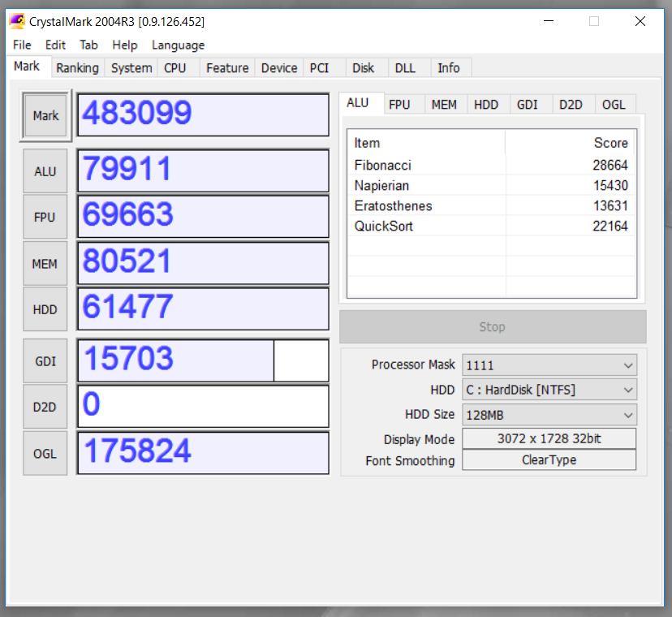Image resolution: width=672 pixels, height=617 pixels.
Task: Select the QuickSort row
Action: [x=491, y=226]
